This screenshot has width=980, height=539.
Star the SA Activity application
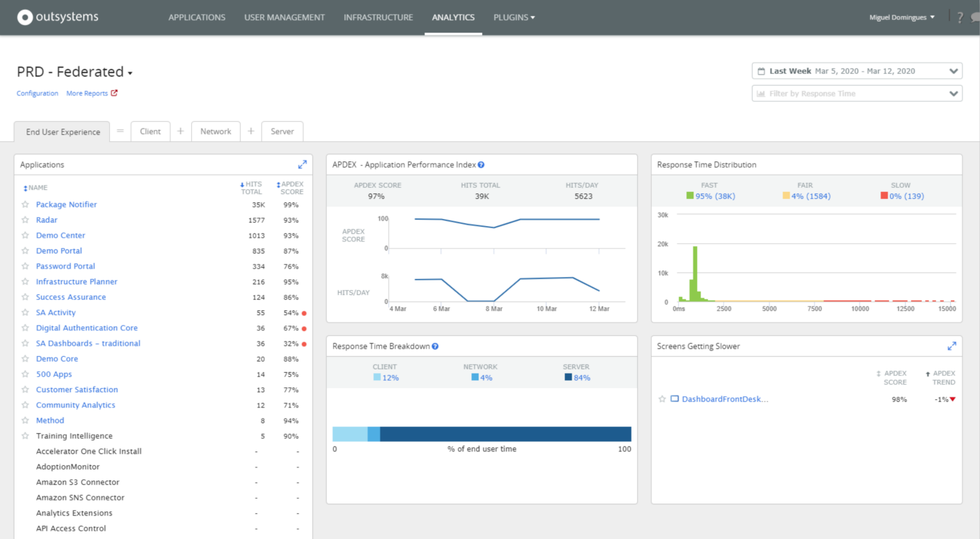pyautogui.click(x=26, y=313)
